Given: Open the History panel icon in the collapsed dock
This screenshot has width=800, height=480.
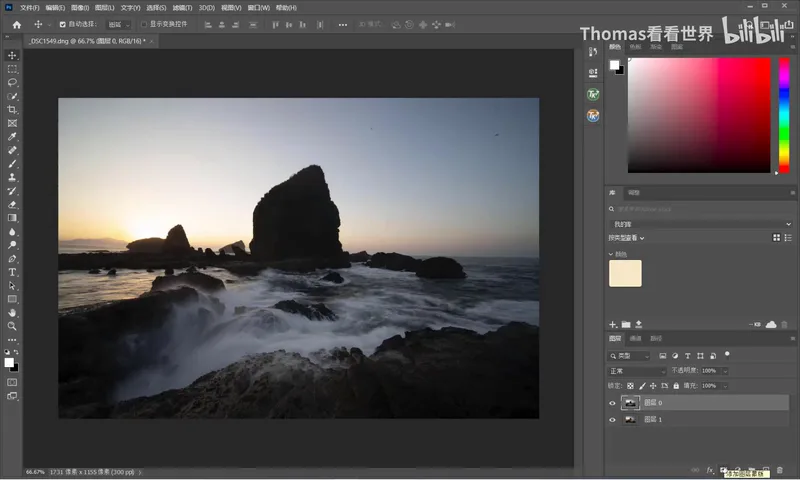Looking at the screenshot, I should coord(593,52).
